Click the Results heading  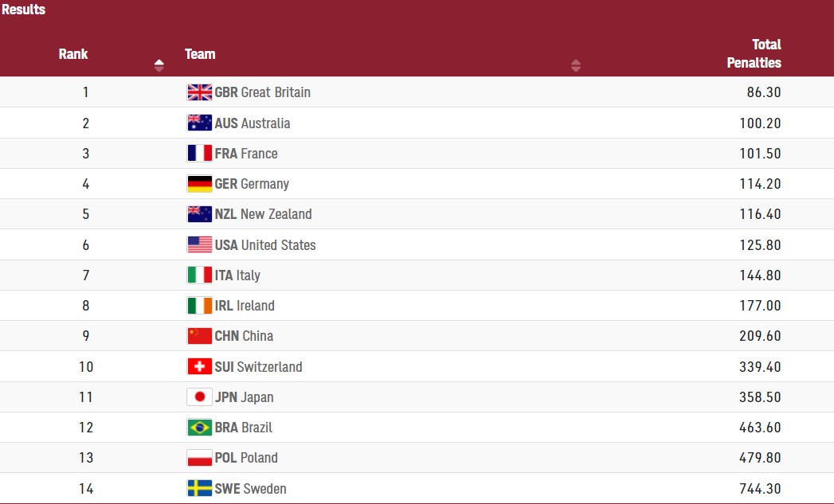pos(23,10)
